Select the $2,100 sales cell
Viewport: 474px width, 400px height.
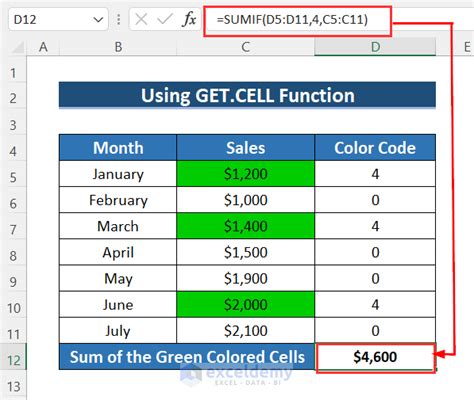tap(245, 331)
